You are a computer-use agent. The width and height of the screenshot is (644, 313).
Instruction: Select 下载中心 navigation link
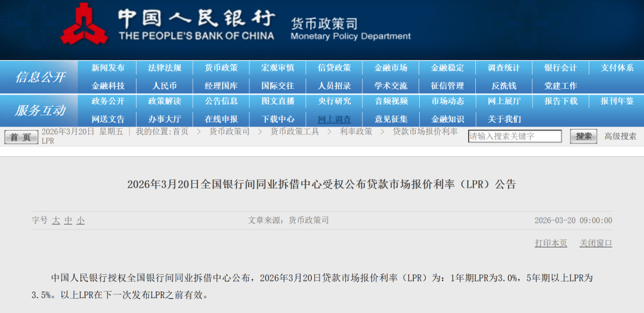(278, 119)
